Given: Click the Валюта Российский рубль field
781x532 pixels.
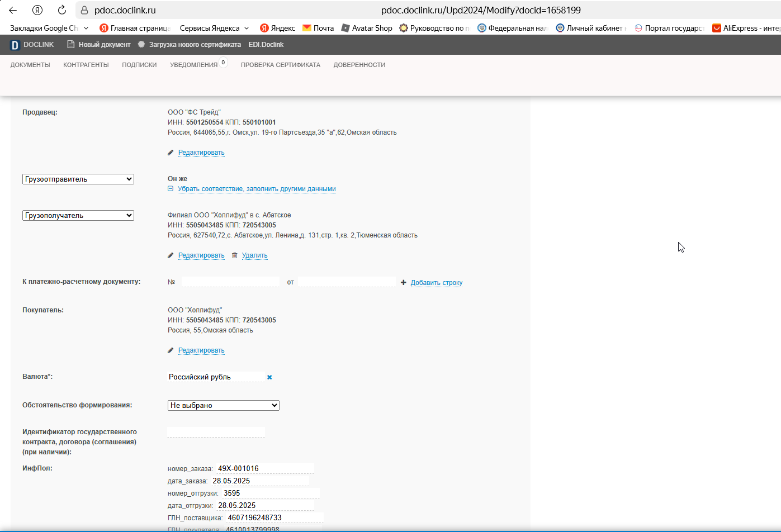Looking at the screenshot, I should (x=216, y=377).
